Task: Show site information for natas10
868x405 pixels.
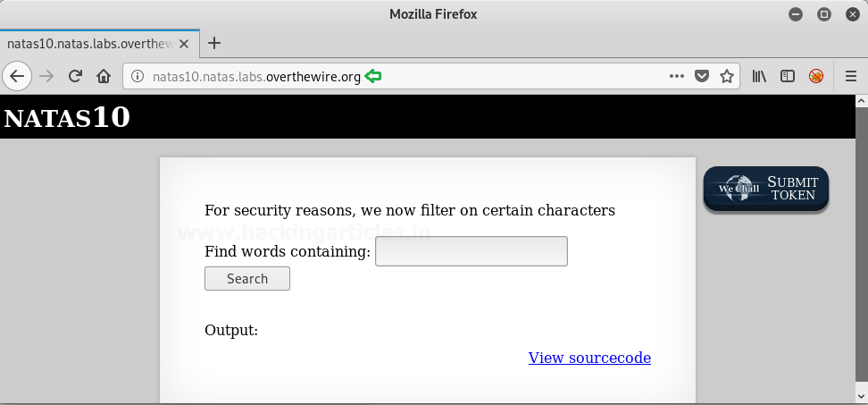Action: 137,77
